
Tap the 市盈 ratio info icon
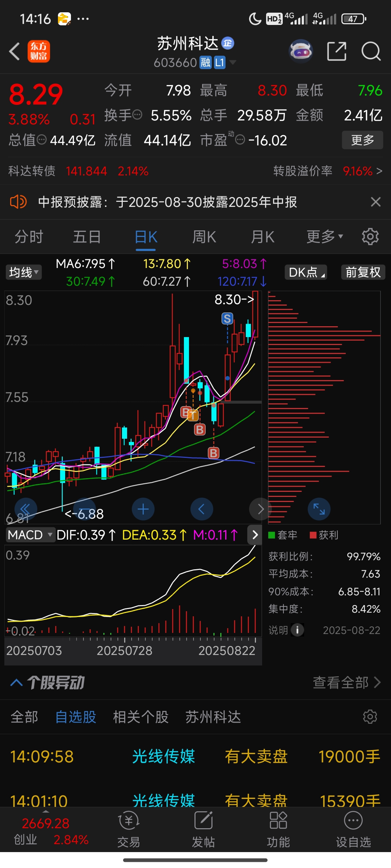click(x=240, y=140)
